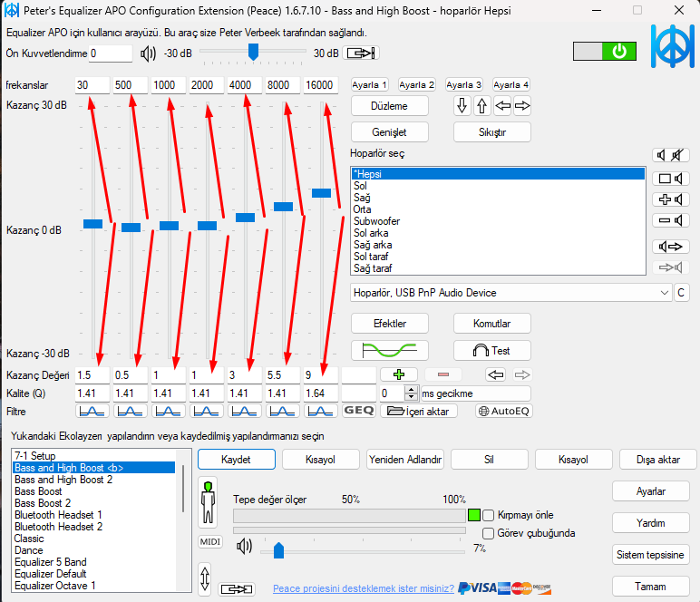Open filter type icon for 4000 Hz band
Screen dimensions: 700x602
point(245,411)
